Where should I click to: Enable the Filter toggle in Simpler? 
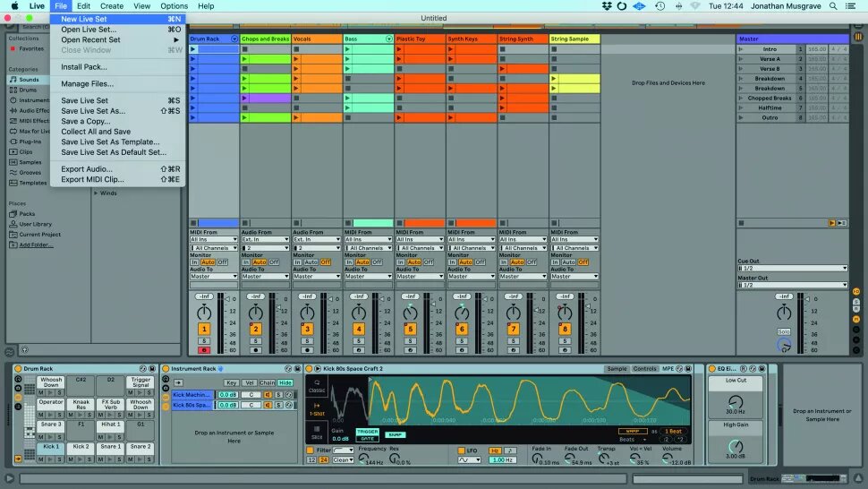click(x=311, y=450)
